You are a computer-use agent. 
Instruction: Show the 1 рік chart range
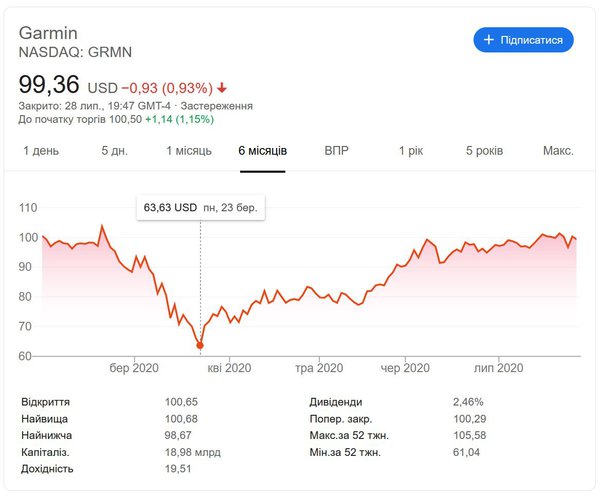pos(411,151)
